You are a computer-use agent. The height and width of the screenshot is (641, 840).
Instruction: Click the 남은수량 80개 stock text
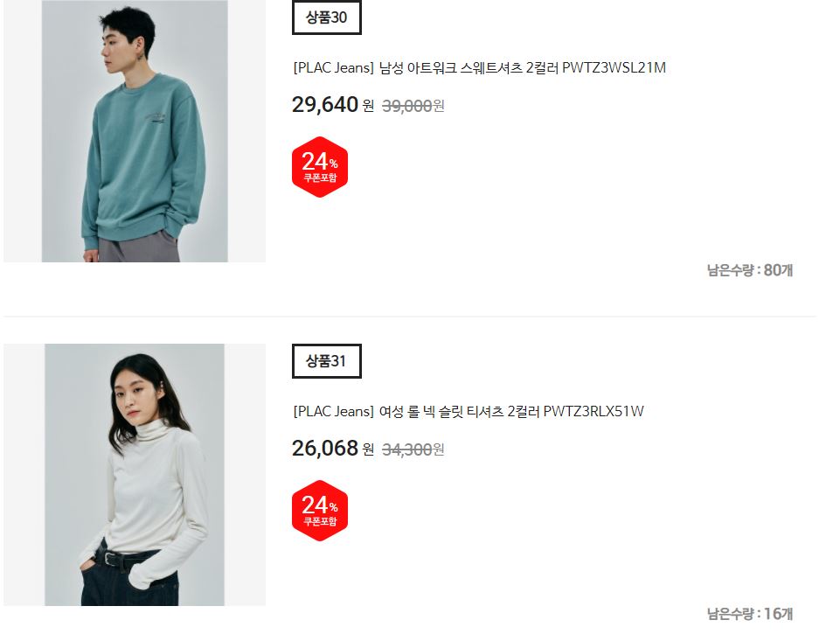pyautogui.click(x=749, y=270)
